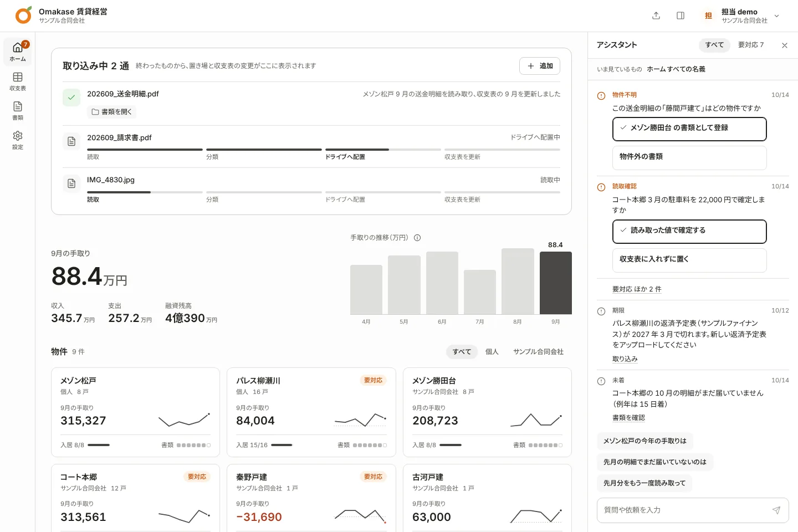Click the image file icon for IMG_4830.jpg
The image size is (798, 532).
71,183
